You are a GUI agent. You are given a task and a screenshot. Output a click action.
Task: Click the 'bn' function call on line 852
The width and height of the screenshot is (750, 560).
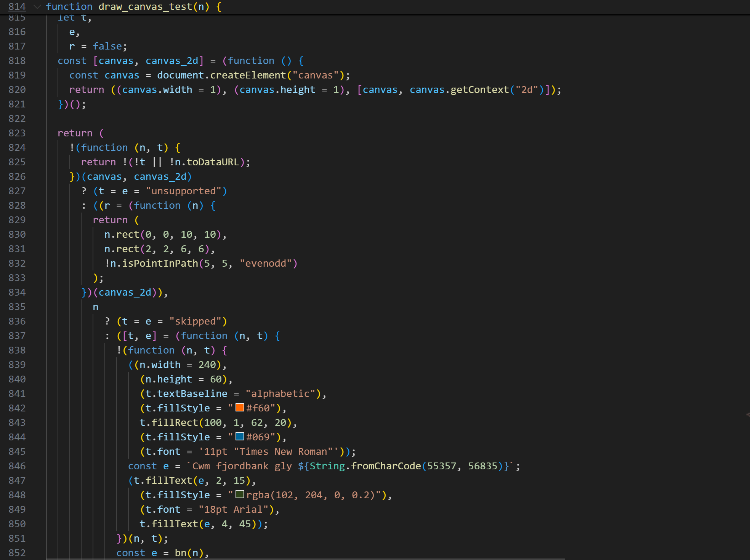click(x=181, y=553)
